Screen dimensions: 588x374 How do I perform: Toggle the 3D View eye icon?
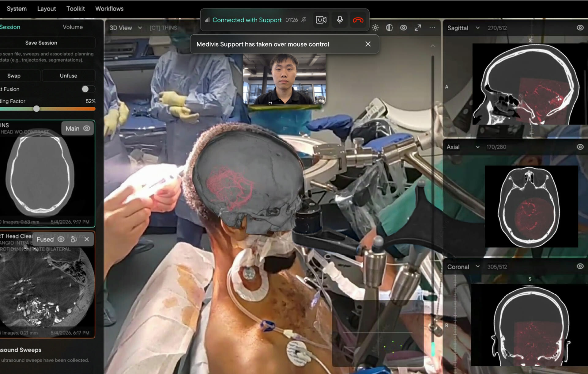coord(404,28)
